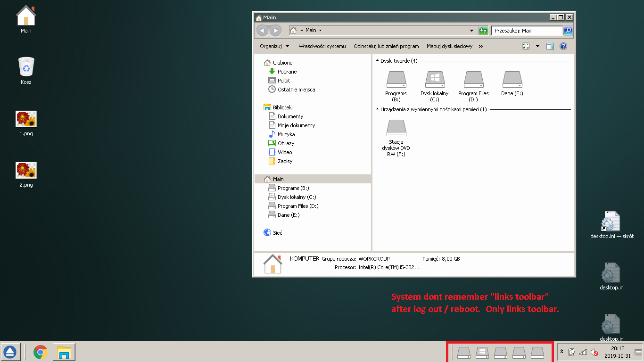
Task: Open the Zapisy folder in navigation pane
Action: 285,161
